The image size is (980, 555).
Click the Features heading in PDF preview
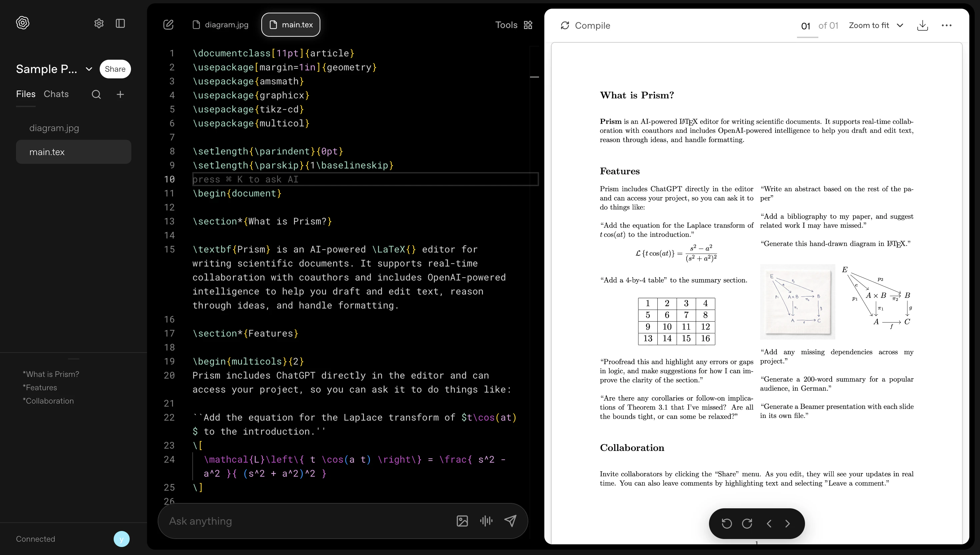tap(620, 171)
